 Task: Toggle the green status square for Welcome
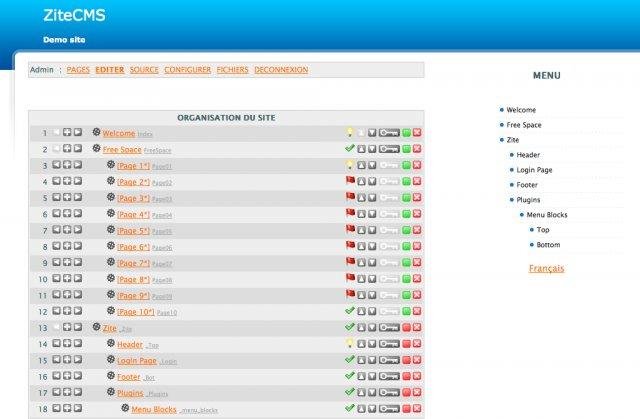[406, 133]
